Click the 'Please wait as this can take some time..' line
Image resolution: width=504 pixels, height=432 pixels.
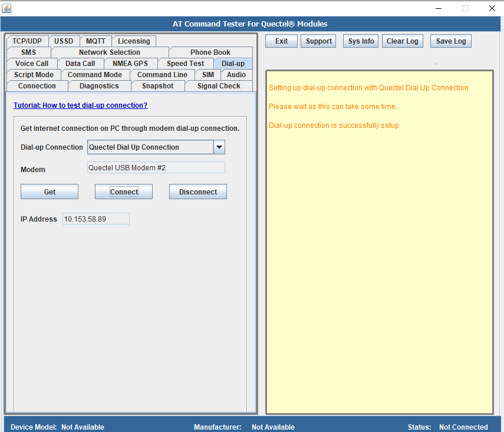tap(334, 107)
